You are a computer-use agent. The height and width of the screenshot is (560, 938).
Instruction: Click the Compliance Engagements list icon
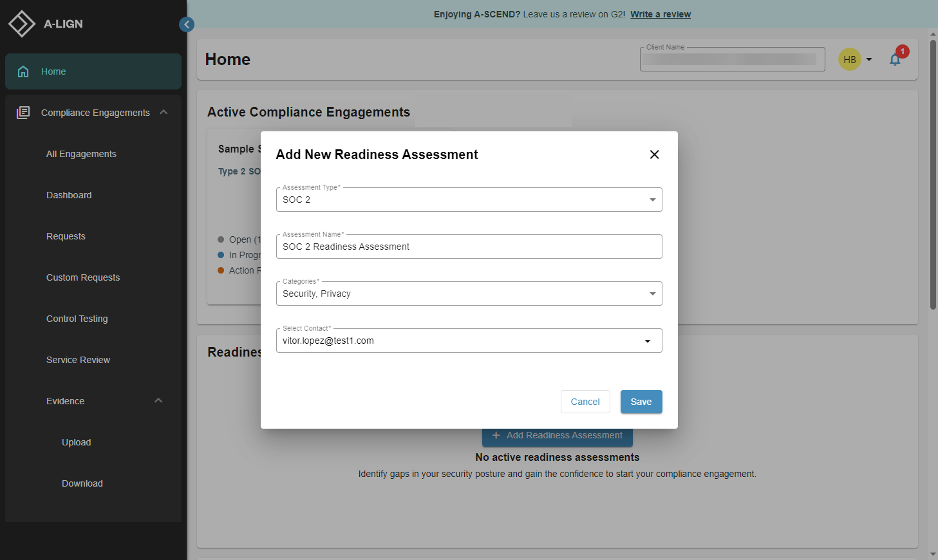(x=23, y=112)
